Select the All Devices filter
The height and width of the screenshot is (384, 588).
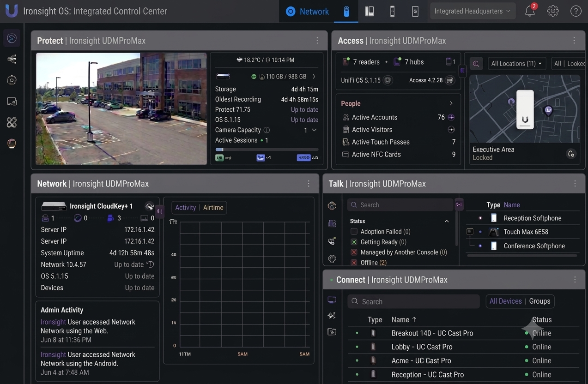[505, 301]
